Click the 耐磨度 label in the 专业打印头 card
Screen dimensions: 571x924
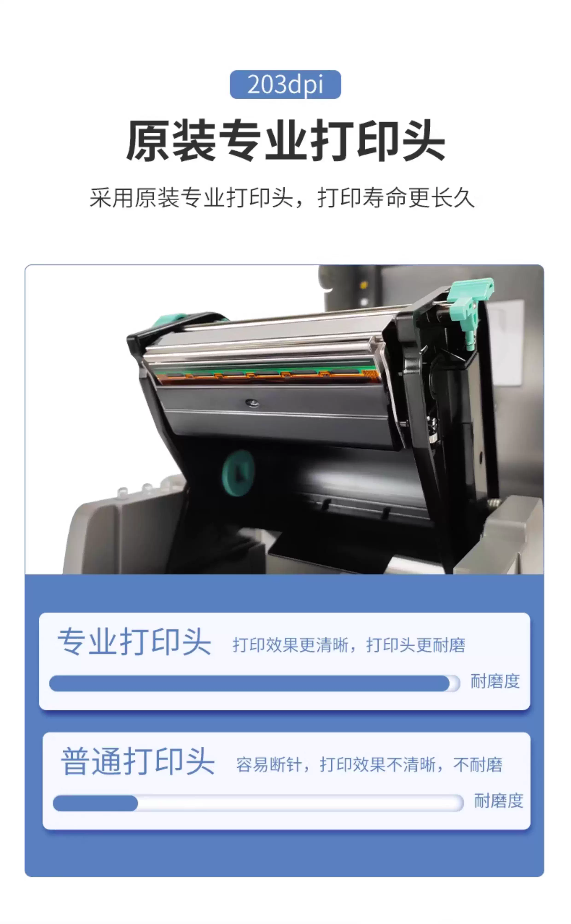495,681
